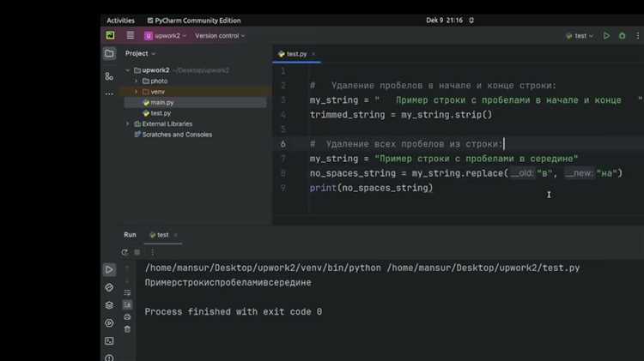This screenshot has height=361, width=644.
Task: Jump down the stack trace arrow in Run panel
Action: tap(127, 280)
